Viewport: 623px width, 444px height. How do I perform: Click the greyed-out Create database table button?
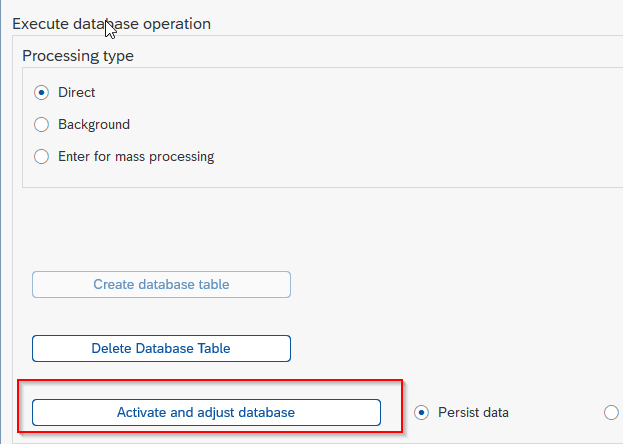click(x=161, y=285)
